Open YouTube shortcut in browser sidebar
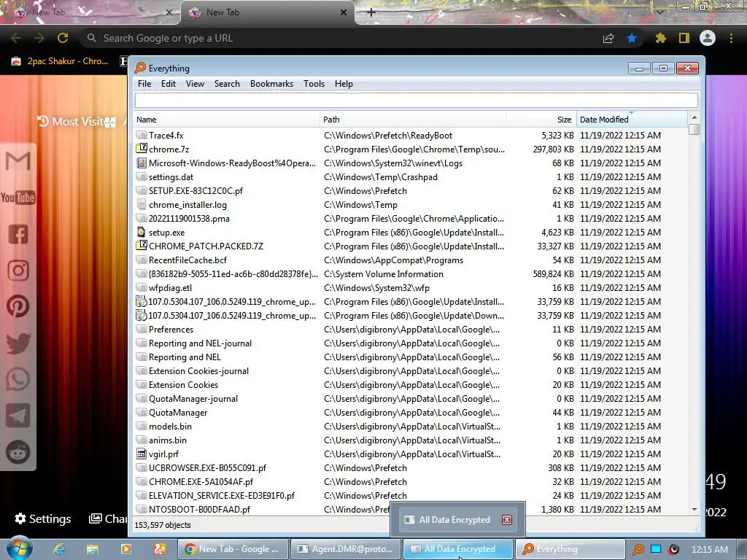The height and width of the screenshot is (560, 747). click(18, 198)
